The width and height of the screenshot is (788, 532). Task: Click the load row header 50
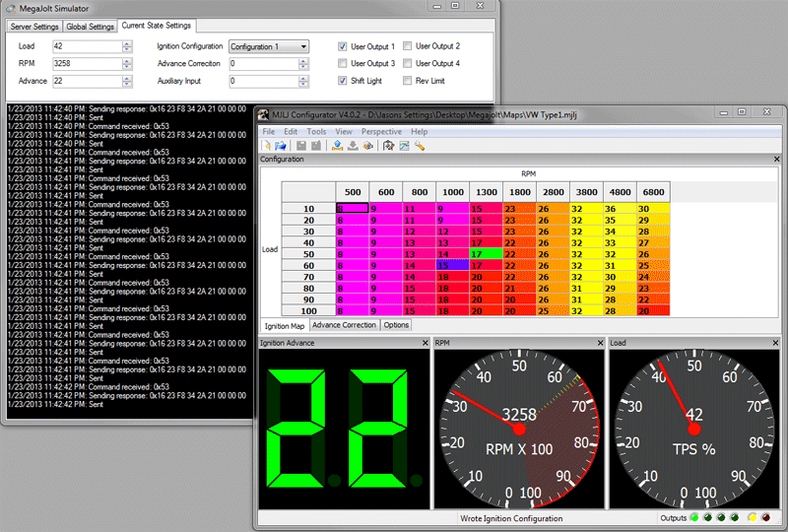click(x=308, y=254)
